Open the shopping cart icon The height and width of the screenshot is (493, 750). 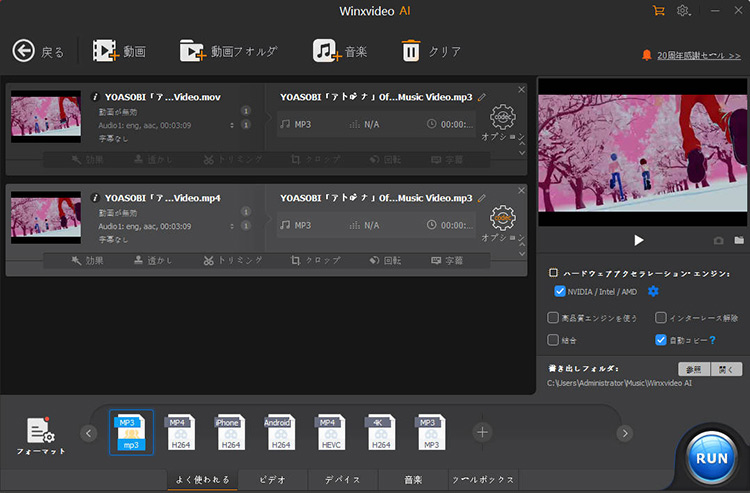coord(659,11)
